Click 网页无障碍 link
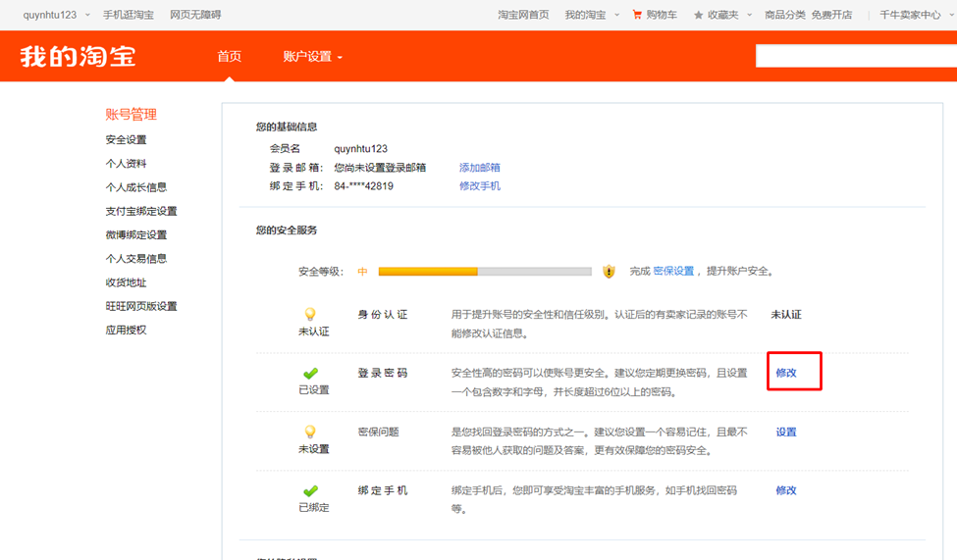The width and height of the screenshot is (957, 560). pyautogui.click(x=195, y=15)
